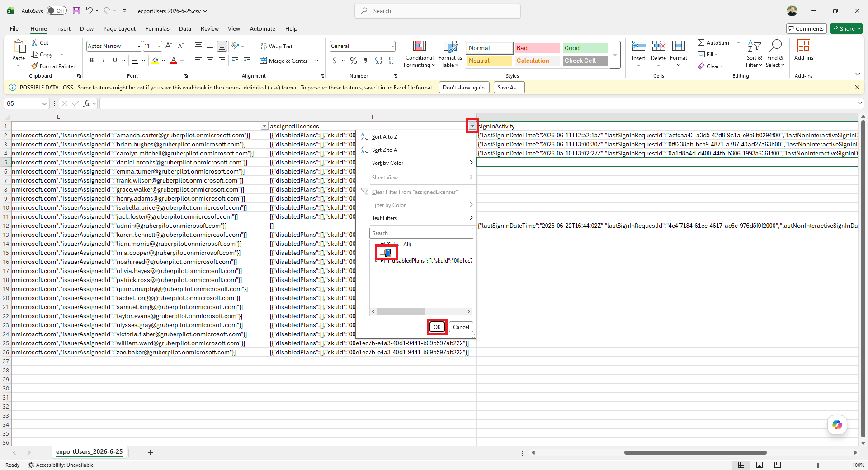This screenshot has width=868, height=470.
Task: Toggle Bold formatting
Action: coord(92,61)
